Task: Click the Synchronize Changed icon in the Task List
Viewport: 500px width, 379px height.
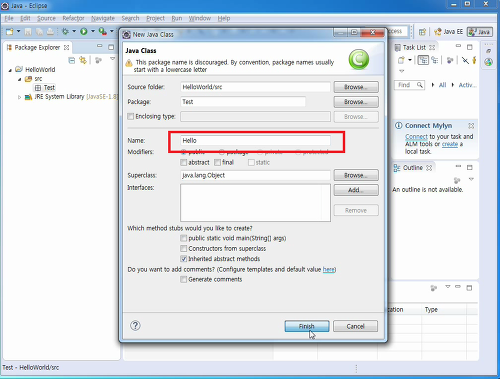Action: [x=474, y=60]
